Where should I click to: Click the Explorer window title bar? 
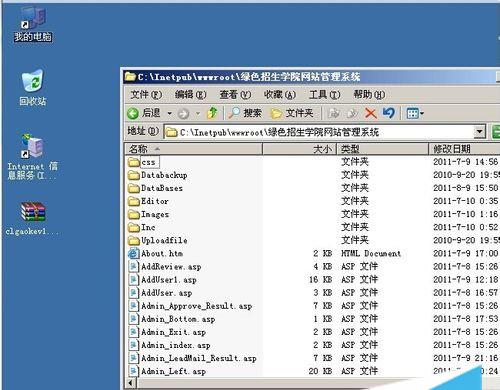click(x=310, y=77)
